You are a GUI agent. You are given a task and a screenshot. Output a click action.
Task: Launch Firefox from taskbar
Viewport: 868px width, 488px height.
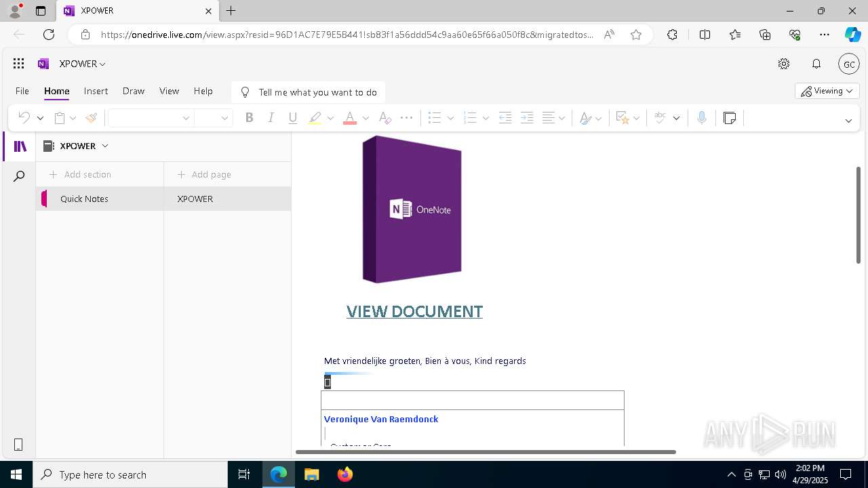click(x=344, y=474)
